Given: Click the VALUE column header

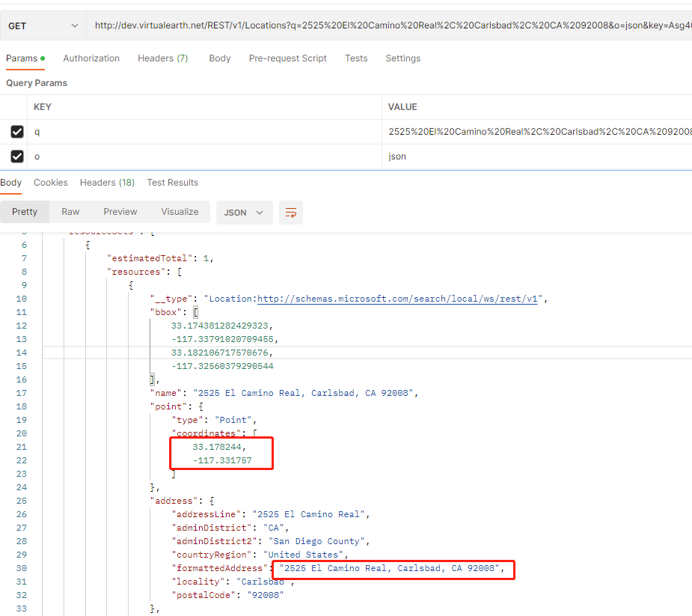Looking at the screenshot, I should coord(402,107).
